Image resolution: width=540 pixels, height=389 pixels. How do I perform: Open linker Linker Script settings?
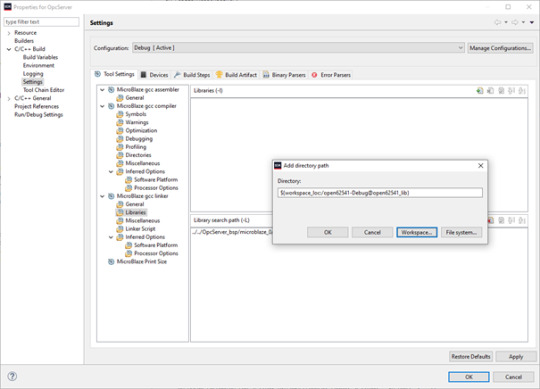pyautogui.click(x=140, y=229)
